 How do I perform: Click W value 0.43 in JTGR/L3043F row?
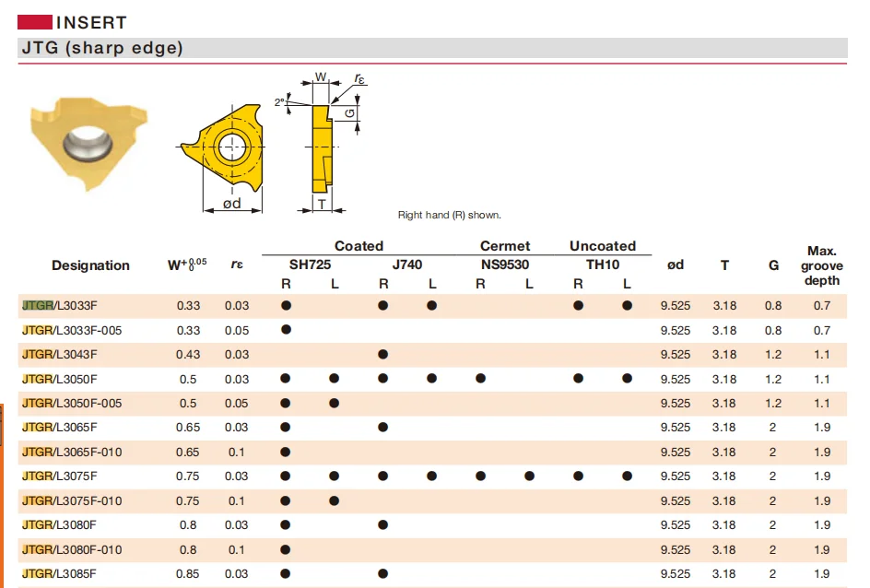(188, 355)
